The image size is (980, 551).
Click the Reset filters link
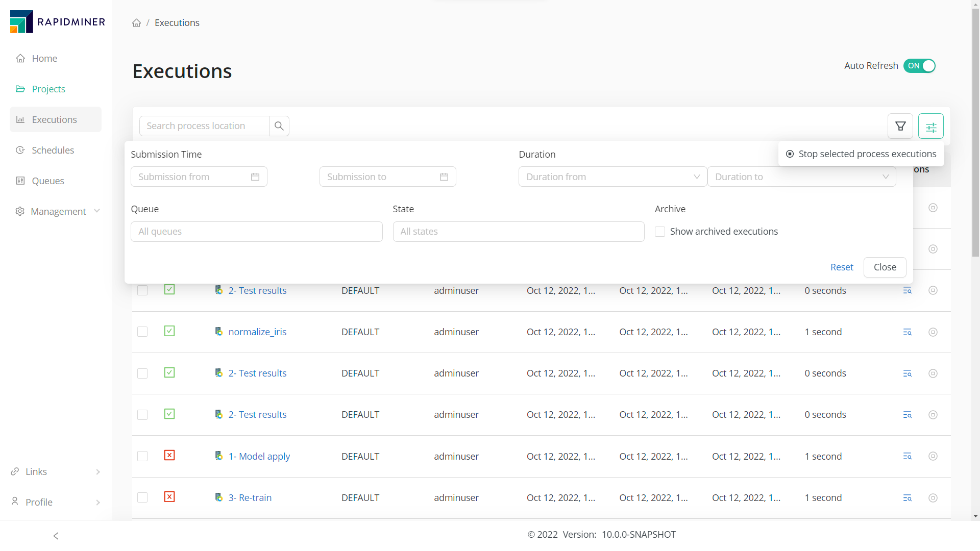click(841, 267)
